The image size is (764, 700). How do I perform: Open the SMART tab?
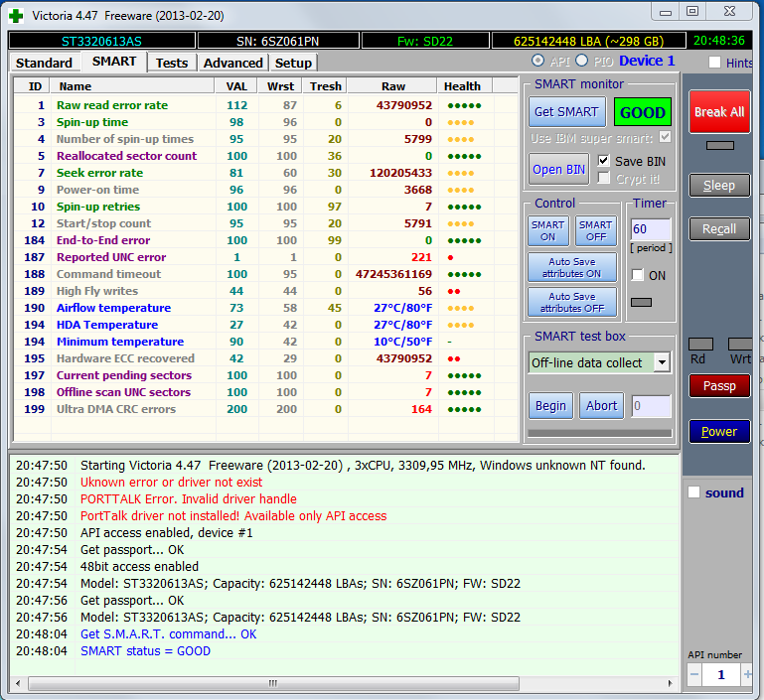(114, 62)
